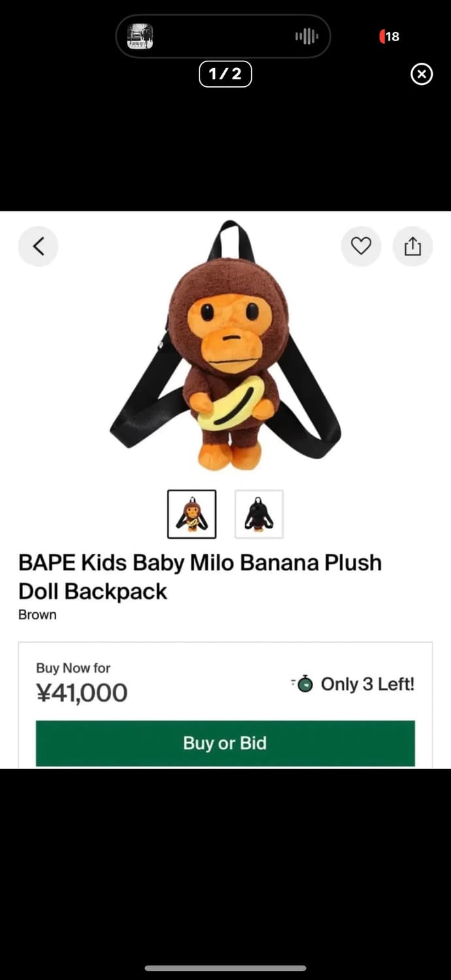Tap the album art in the Dynamic Island
The height and width of the screenshot is (980, 451).
click(140, 37)
